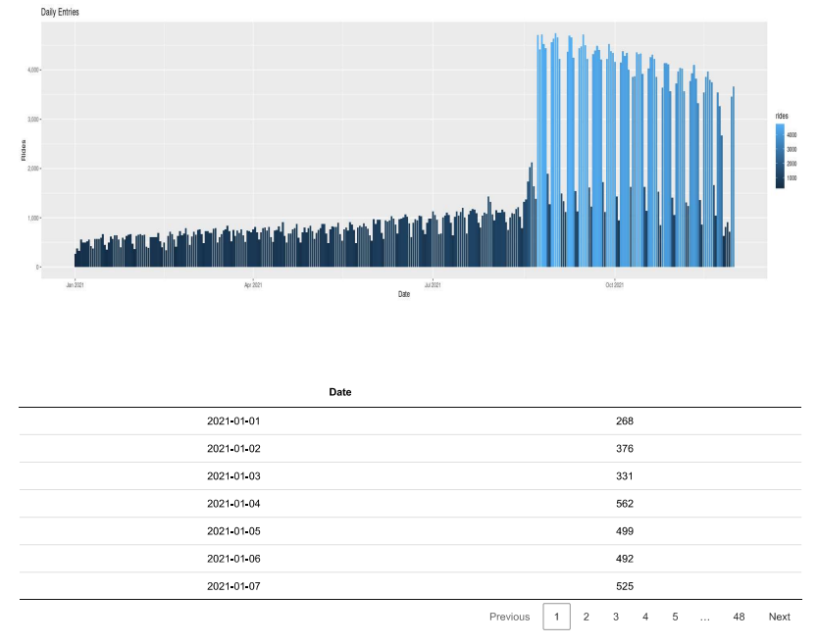The image size is (818, 644).
Task: Jump to table page 2
Action: [586, 617]
